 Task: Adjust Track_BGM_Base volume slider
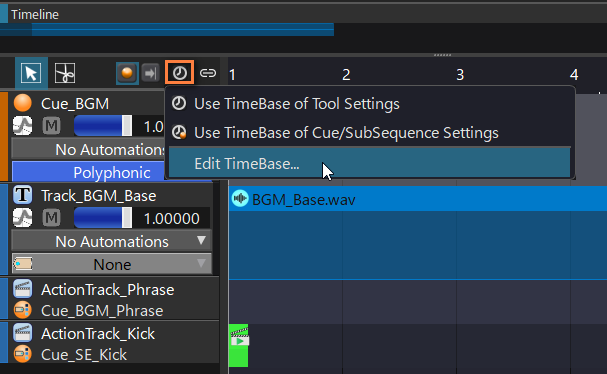pos(103,218)
